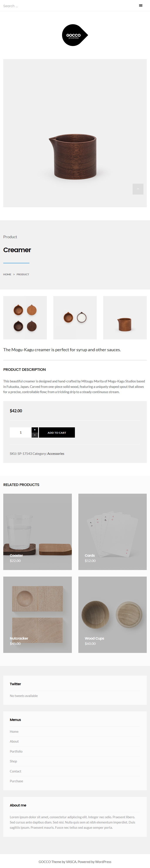Decrease quantity with minus button
This screenshot has width=150, height=868.
(x=35, y=435)
